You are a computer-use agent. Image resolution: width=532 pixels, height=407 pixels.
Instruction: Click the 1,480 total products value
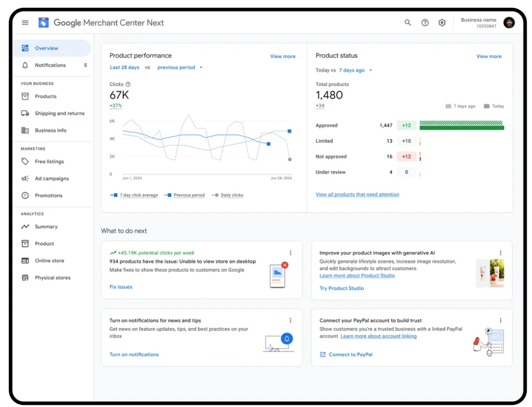(x=329, y=95)
